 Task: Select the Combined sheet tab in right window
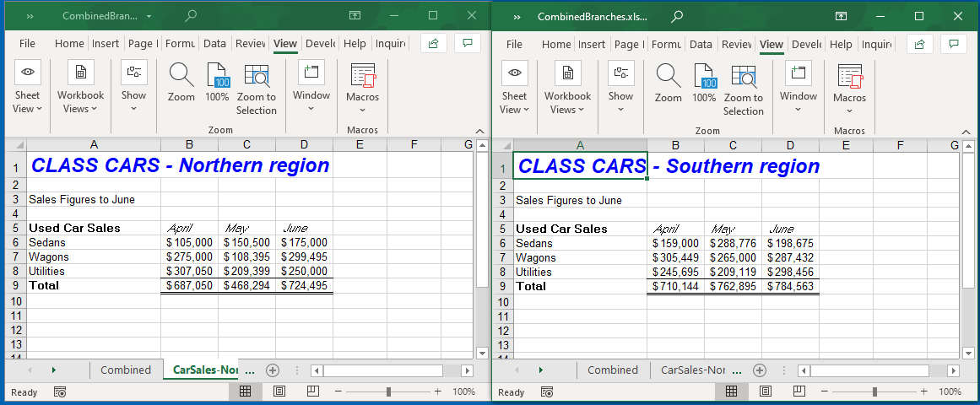point(612,370)
